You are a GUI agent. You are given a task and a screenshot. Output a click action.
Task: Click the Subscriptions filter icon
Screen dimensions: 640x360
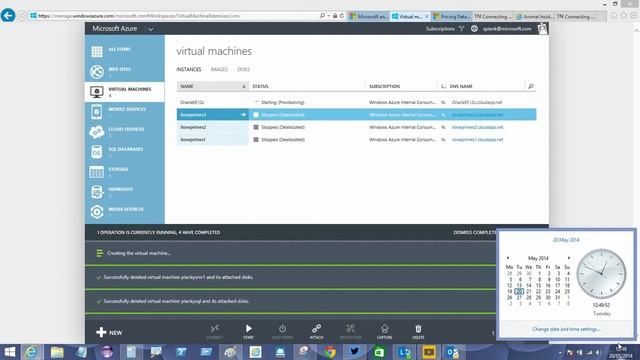pyautogui.click(x=461, y=29)
